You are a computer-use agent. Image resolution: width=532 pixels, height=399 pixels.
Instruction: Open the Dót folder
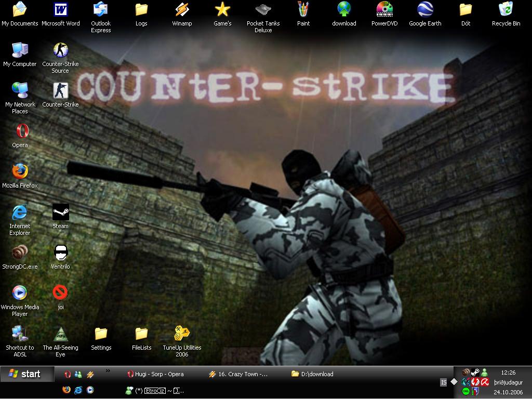465,14
